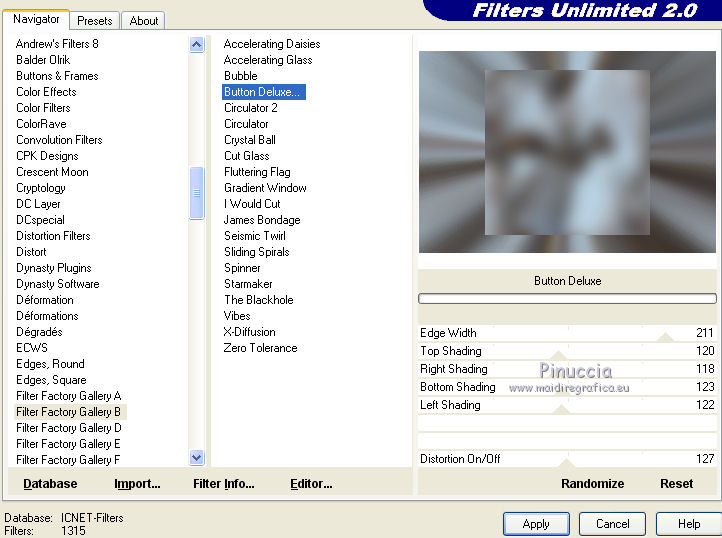Select Starmaker filter
The width and height of the screenshot is (722, 538).
click(248, 284)
